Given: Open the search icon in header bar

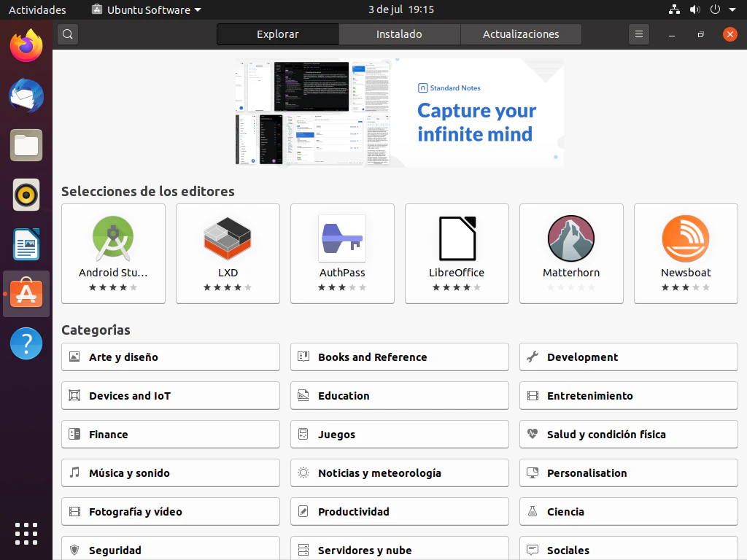Looking at the screenshot, I should 68,34.
